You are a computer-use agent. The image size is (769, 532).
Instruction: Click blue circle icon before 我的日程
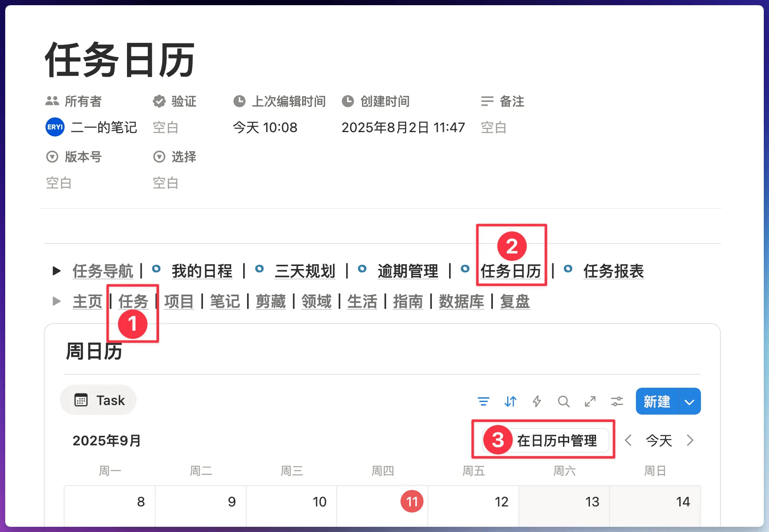pyautogui.click(x=156, y=269)
